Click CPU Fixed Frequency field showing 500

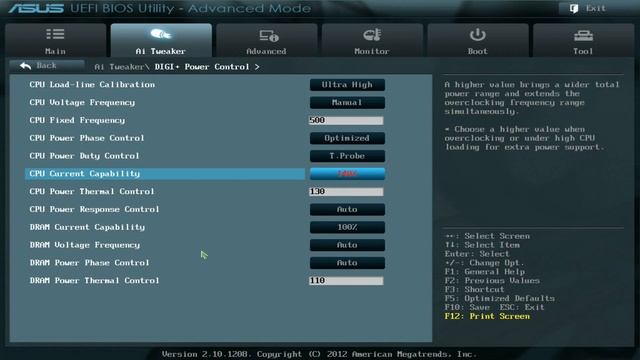pyautogui.click(x=346, y=120)
